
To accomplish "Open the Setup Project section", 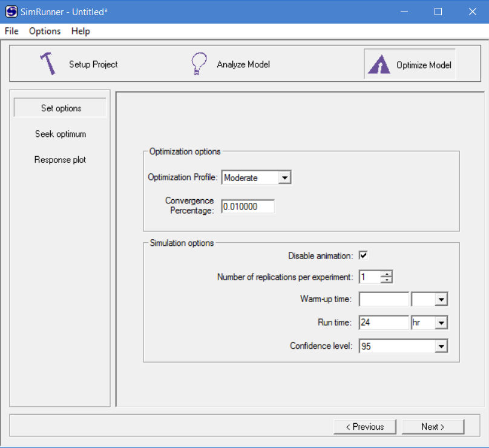I will 93,64.
